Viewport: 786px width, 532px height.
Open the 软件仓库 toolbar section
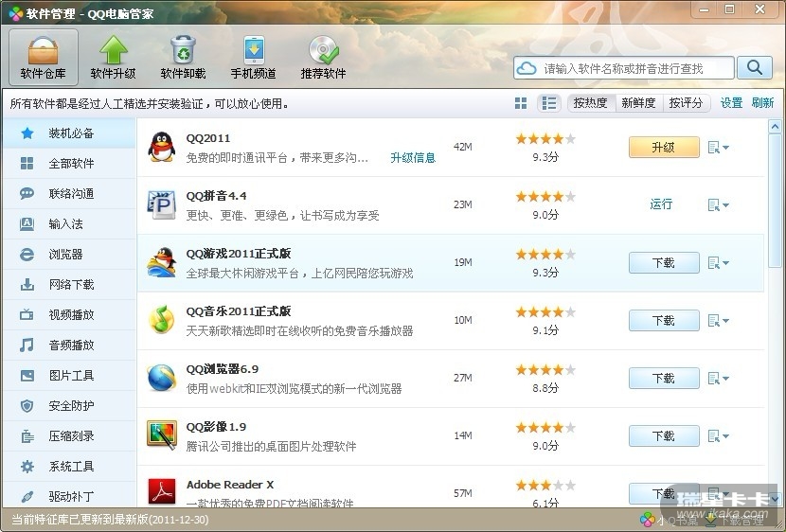tap(44, 57)
